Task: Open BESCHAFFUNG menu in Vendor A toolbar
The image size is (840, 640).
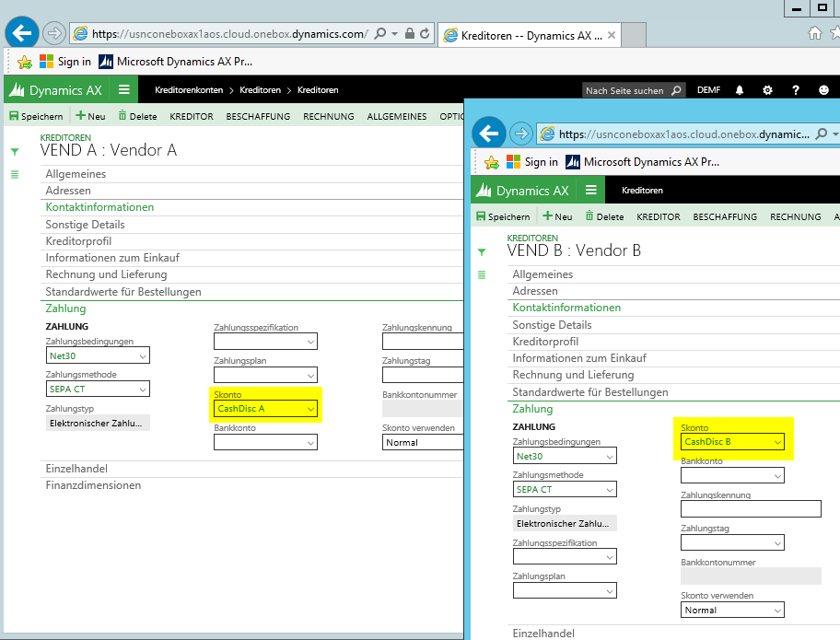Action: click(x=258, y=117)
